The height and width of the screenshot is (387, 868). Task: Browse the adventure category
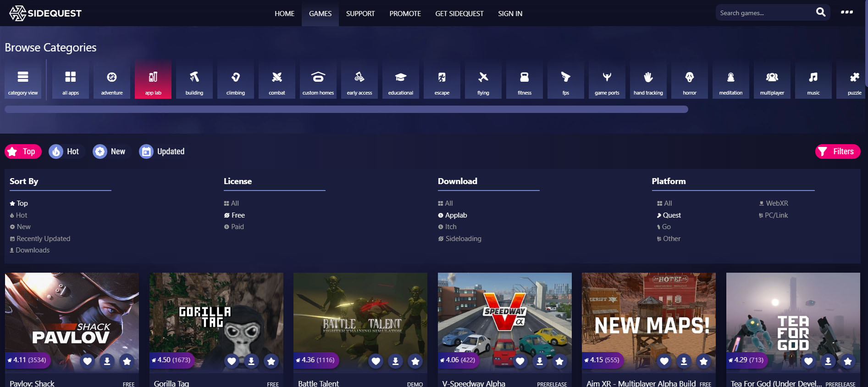pyautogui.click(x=112, y=79)
